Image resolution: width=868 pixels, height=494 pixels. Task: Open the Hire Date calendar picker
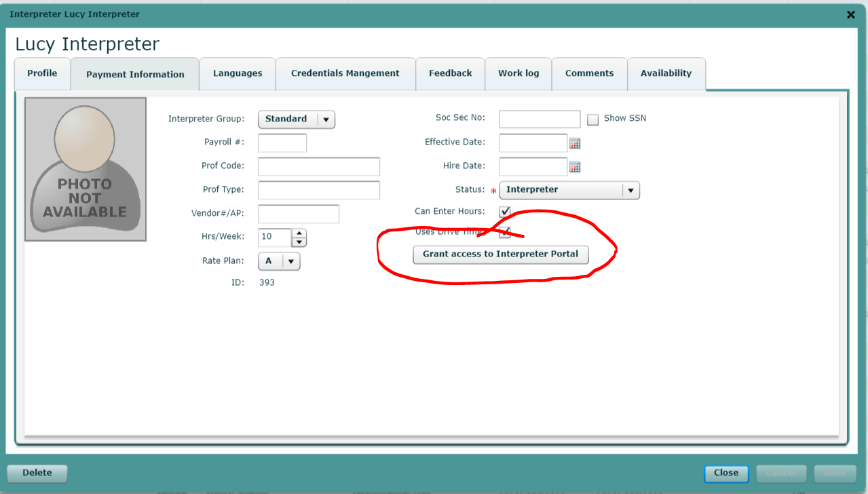(575, 167)
